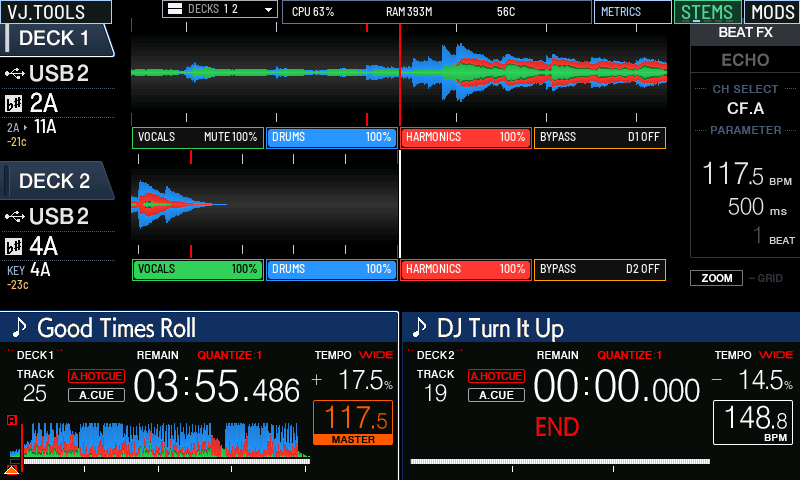The image size is (800, 480).
Task: Click Deck 1 MASTER 117.5 BPM box
Action: (x=353, y=423)
